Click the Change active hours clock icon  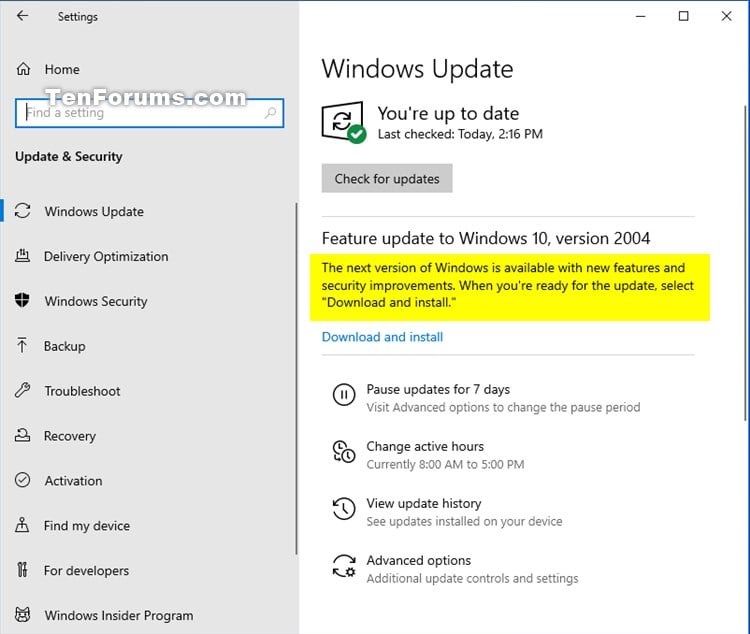coord(343,452)
